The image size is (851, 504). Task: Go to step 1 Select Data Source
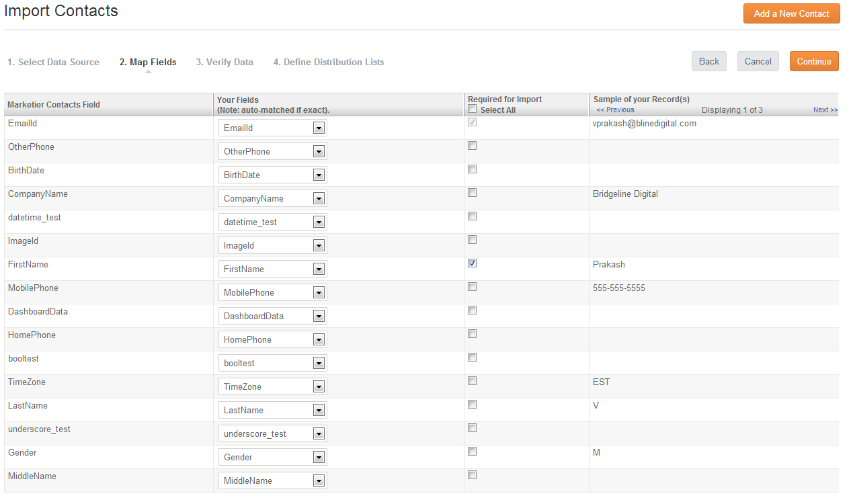[x=54, y=62]
